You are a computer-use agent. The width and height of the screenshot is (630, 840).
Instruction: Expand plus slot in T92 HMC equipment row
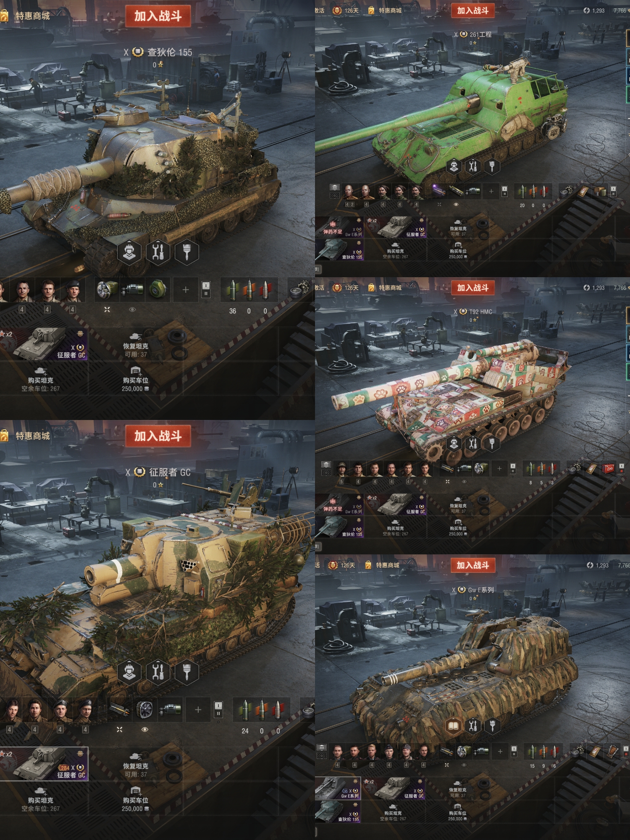499,468
